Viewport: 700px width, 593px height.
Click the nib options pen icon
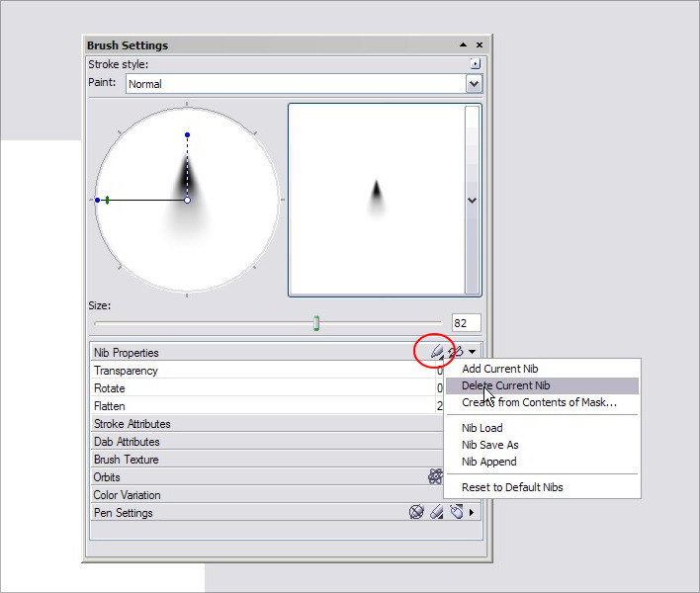(x=437, y=352)
